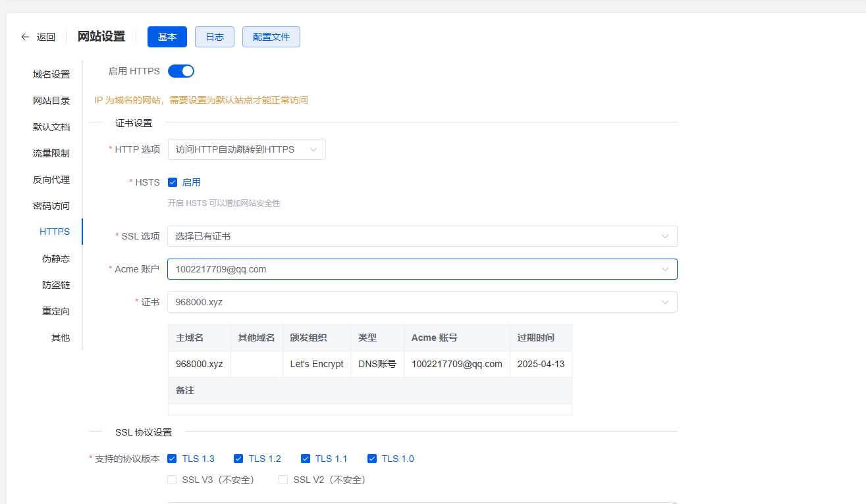Open the Acme 账户 dropdown
The width and height of the screenshot is (866, 504).
pyautogui.click(x=422, y=269)
